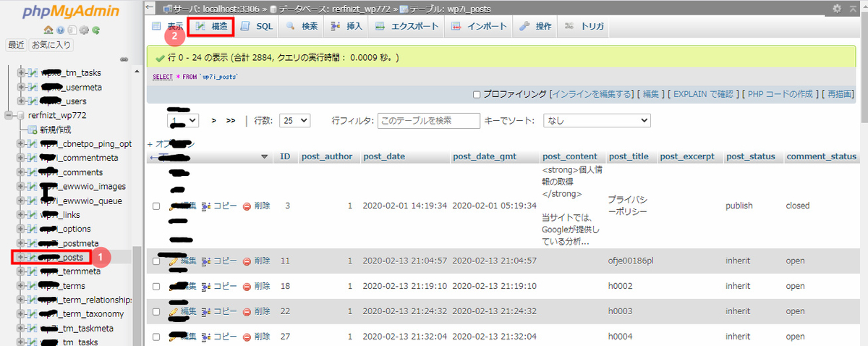This screenshot has width=868, height=346.
Task: Expand the _term_taxonomy table node
Action: (21, 314)
